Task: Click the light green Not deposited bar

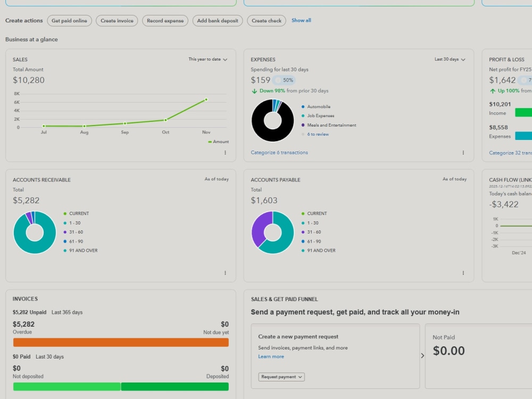Action: [x=67, y=387]
